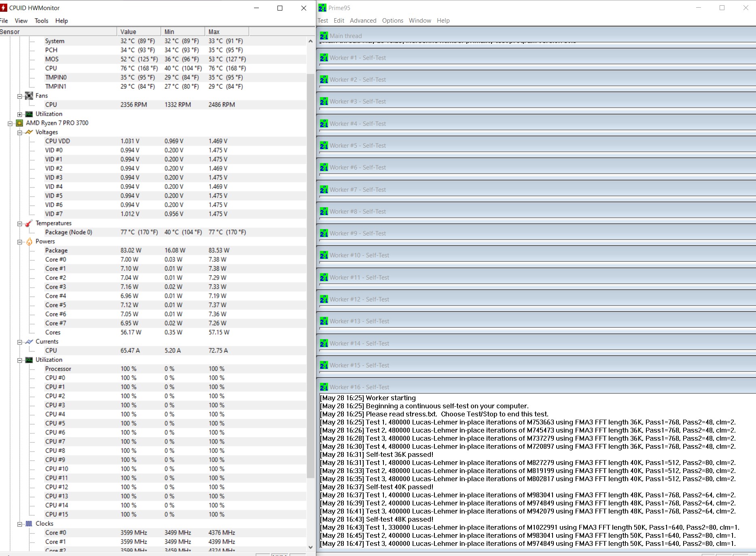
Task: Select the VID #7 voltage row
Action: click(x=153, y=214)
